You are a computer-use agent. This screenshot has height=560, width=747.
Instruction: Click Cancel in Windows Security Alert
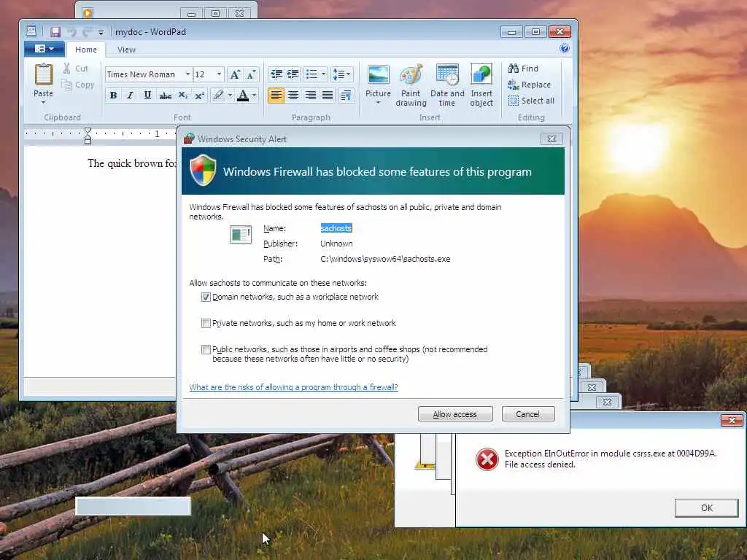click(528, 414)
